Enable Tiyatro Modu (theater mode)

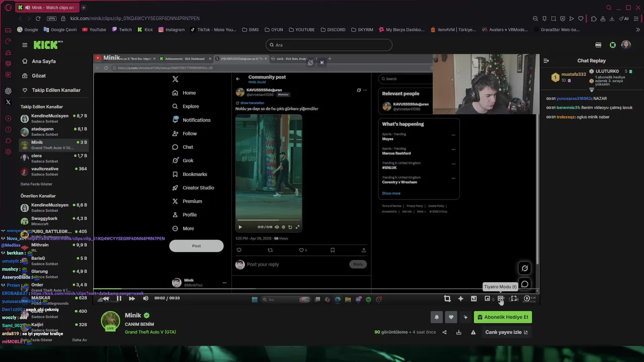tap(501, 299)
